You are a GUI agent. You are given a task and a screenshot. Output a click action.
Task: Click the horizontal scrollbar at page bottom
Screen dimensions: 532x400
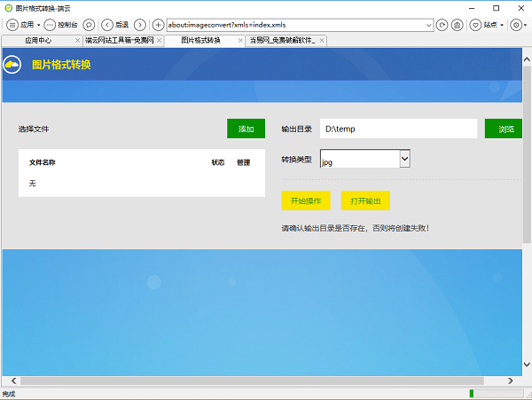[x=257, y=380]
